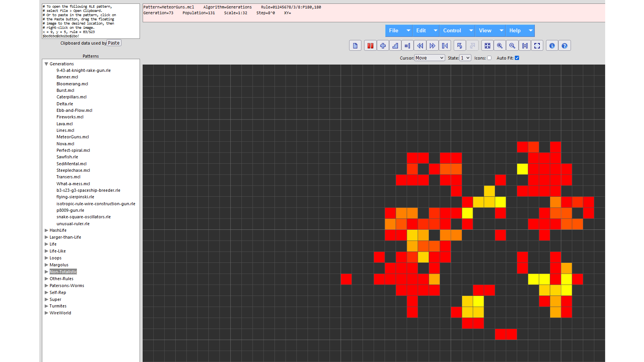Expand the Other-Rules folder
This screenshot has height=362, width=644.
(46, 279)
